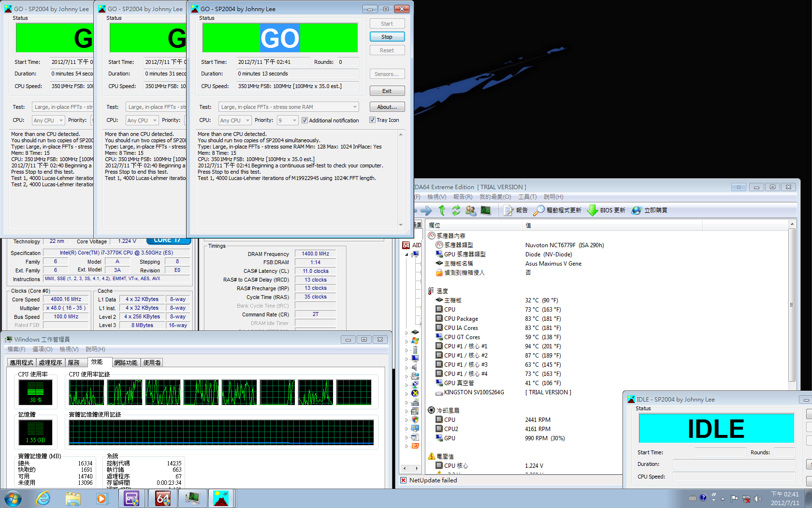Select the security shield tree node in AIDA64
This screenshot has width=812, height=508.
pyautogui.click(x=415, y=419)
